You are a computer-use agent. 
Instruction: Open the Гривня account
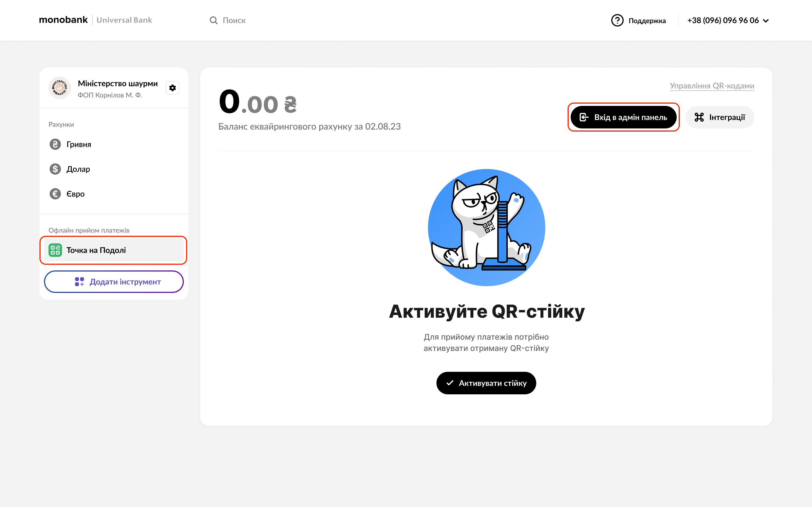point(79,144)
